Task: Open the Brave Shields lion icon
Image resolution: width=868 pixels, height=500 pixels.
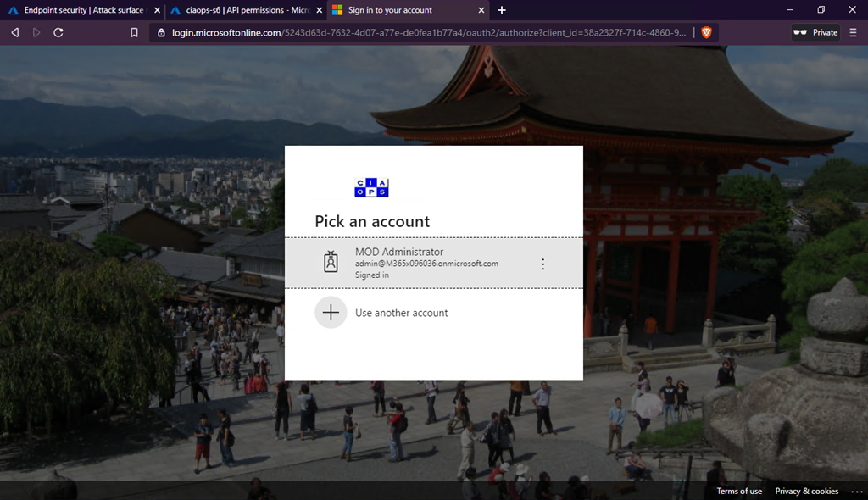Action: click(706, 32)
